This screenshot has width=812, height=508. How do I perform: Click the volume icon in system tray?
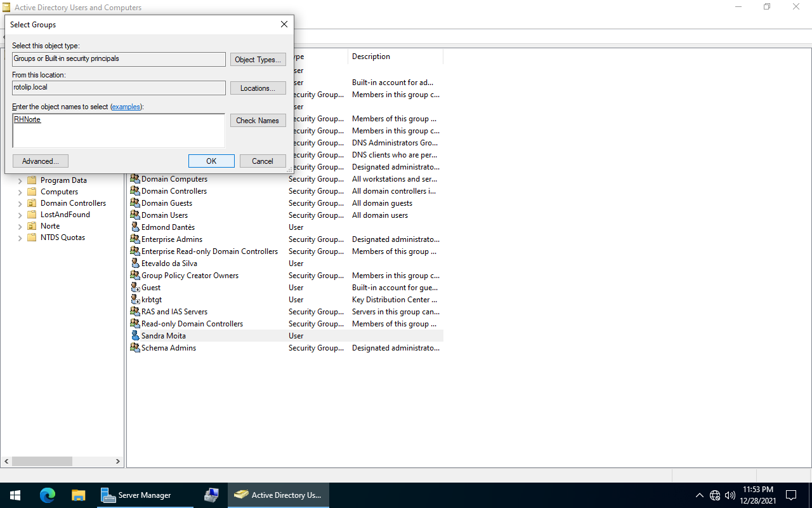pyautogui.click(x=730, y=495)
